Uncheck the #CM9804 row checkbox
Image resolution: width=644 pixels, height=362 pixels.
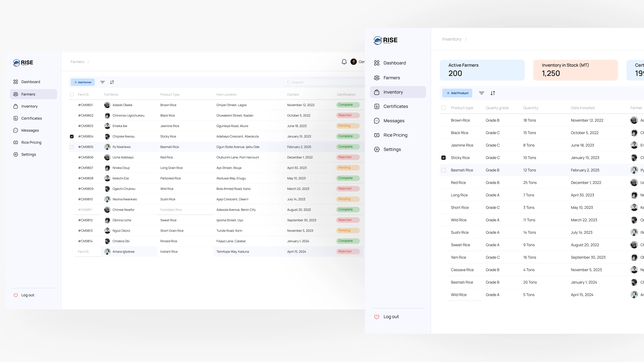[72, 136]
